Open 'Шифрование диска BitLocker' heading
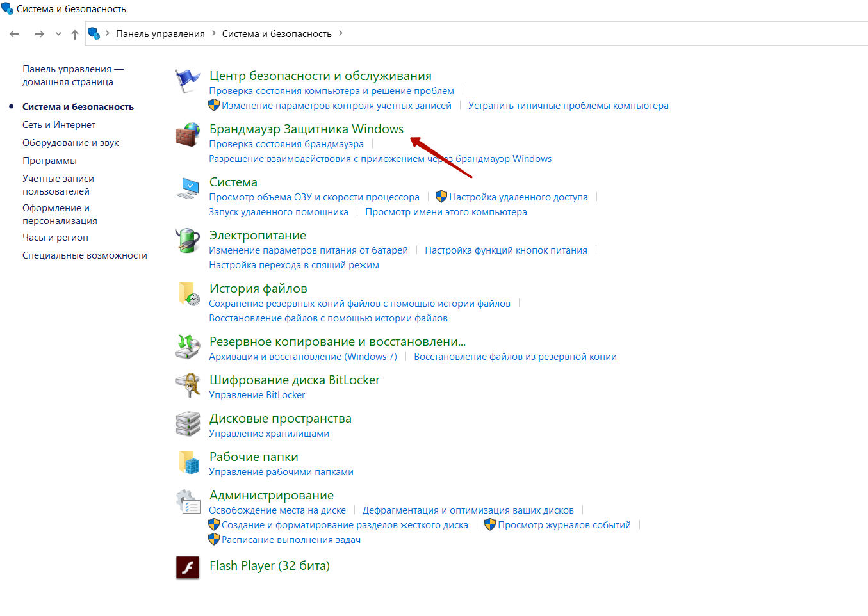The width and height of the screenshot is (868, 616). (295, 380)
